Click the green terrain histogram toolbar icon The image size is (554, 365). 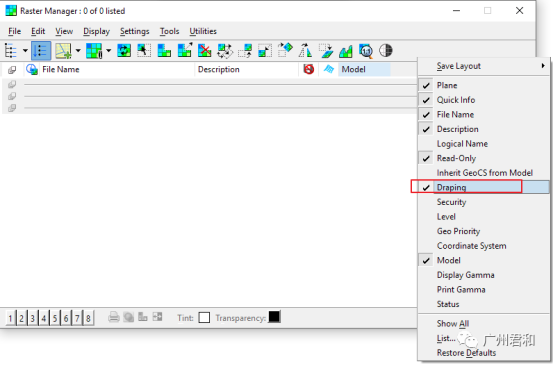coord(346,51)
